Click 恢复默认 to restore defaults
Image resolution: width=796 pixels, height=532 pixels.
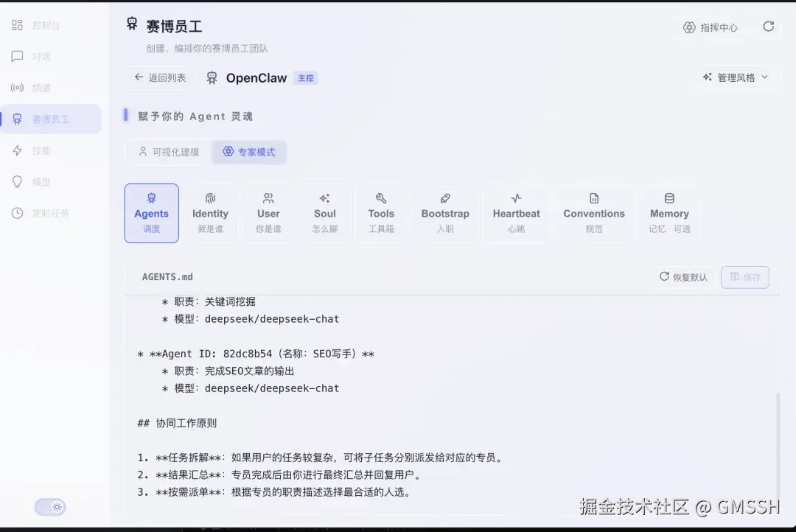pos(684,277)
